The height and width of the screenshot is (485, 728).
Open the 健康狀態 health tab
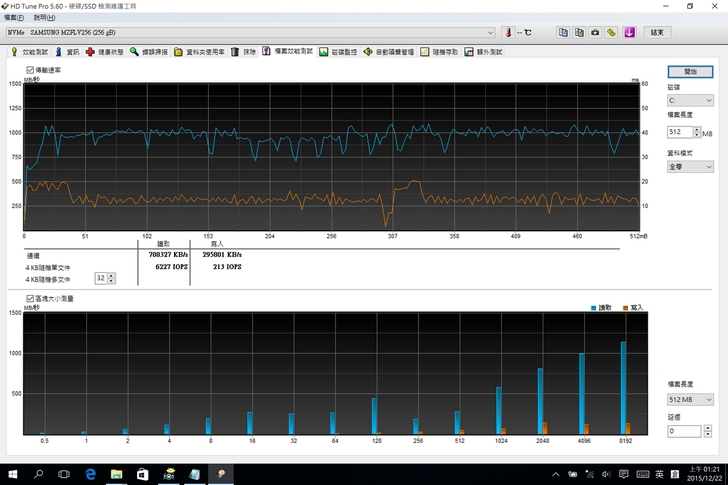(x=104, y=51)
